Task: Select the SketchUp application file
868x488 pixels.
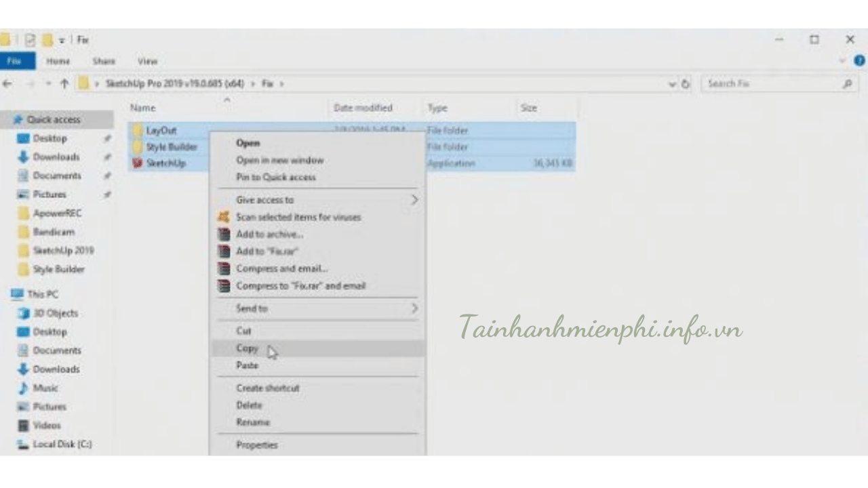Action: pyautogui.click(x=165, y=163)
